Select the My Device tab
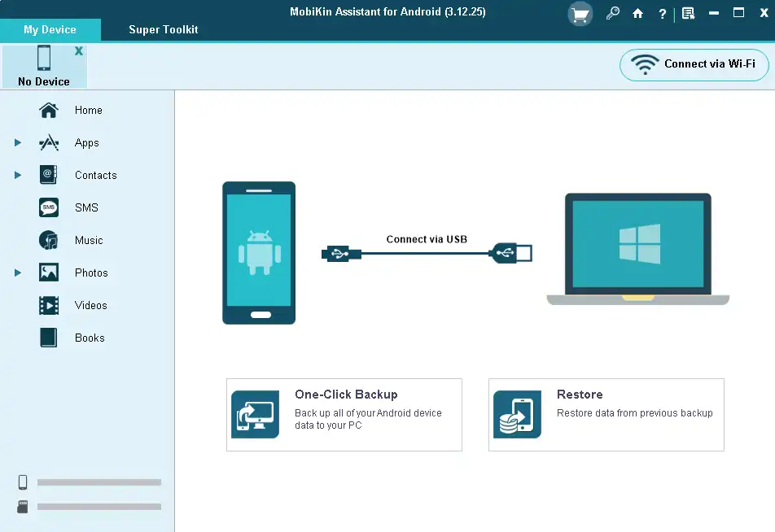 50,29
